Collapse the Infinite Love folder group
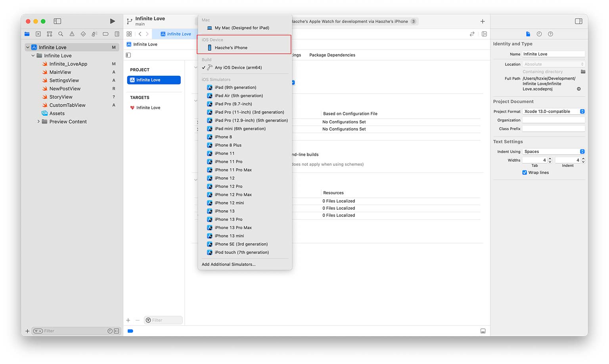 click(x=33, y=56)
